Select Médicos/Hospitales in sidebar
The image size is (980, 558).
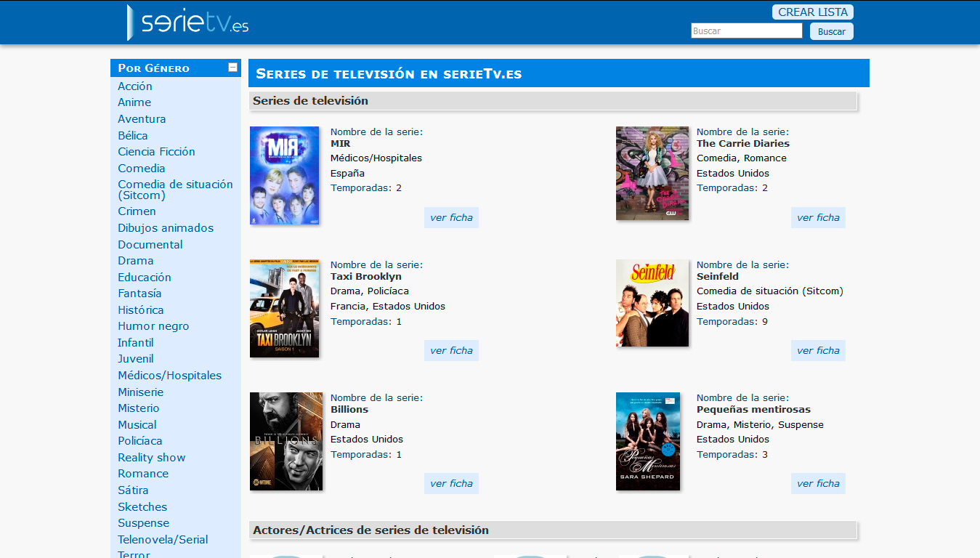click(169, 376)
